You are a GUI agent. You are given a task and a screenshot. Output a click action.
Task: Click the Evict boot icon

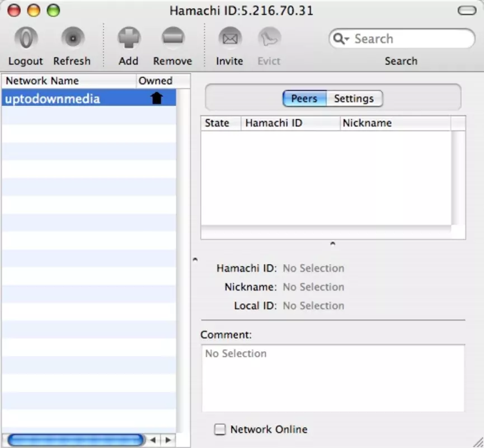(x=269, y=38)
